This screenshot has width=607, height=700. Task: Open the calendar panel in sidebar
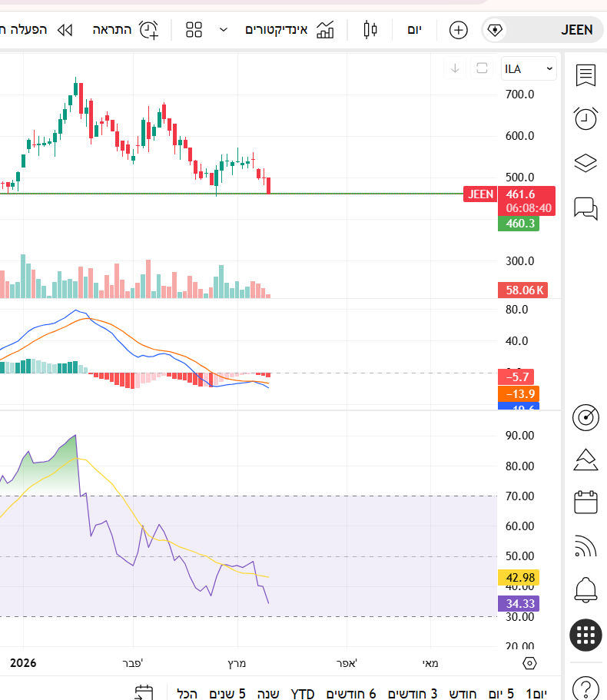586,503
